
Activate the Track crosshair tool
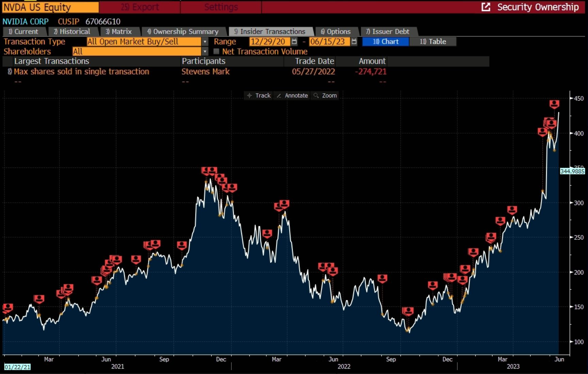pyautogui.click(x=259, y=96)
